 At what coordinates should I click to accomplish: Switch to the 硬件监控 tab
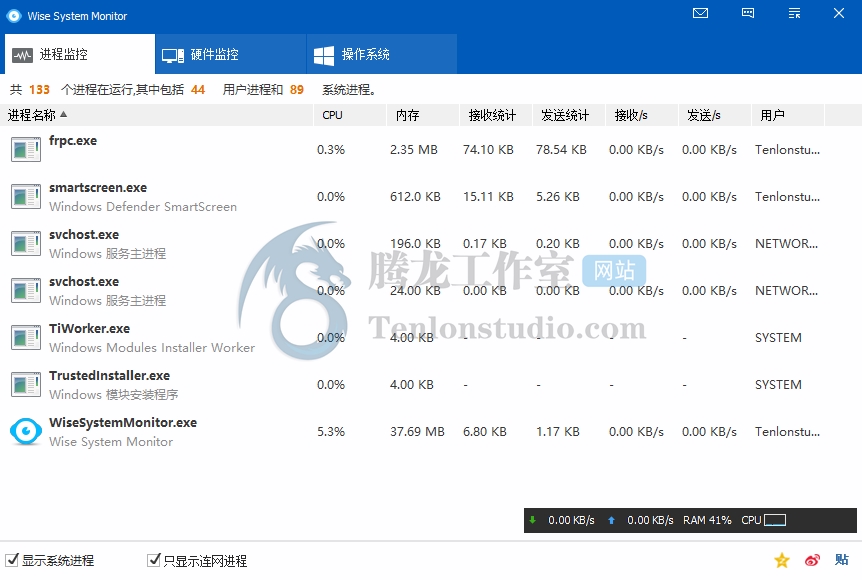coord(230,54)
